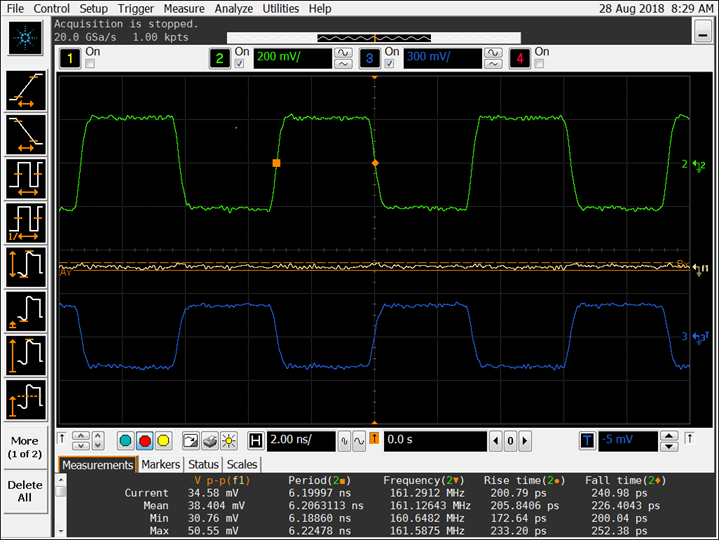Disable channel 2 checkbox
The image size is (719, 540).
[x=239, y=64]
